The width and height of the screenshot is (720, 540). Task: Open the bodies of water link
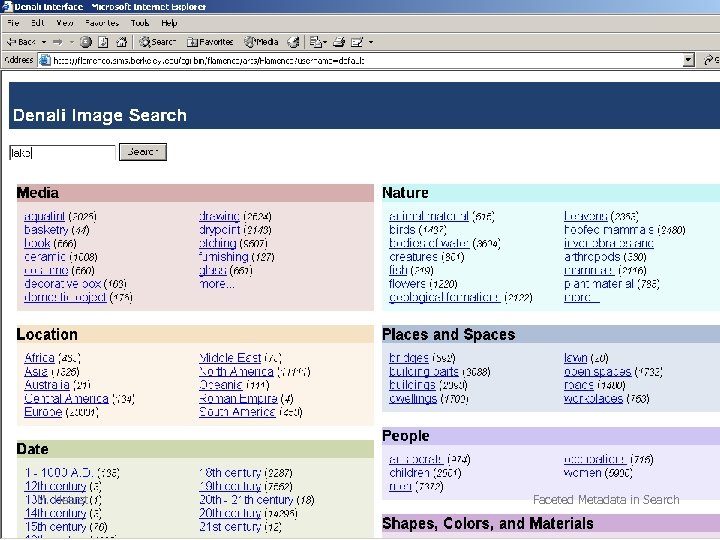point(429,243)
